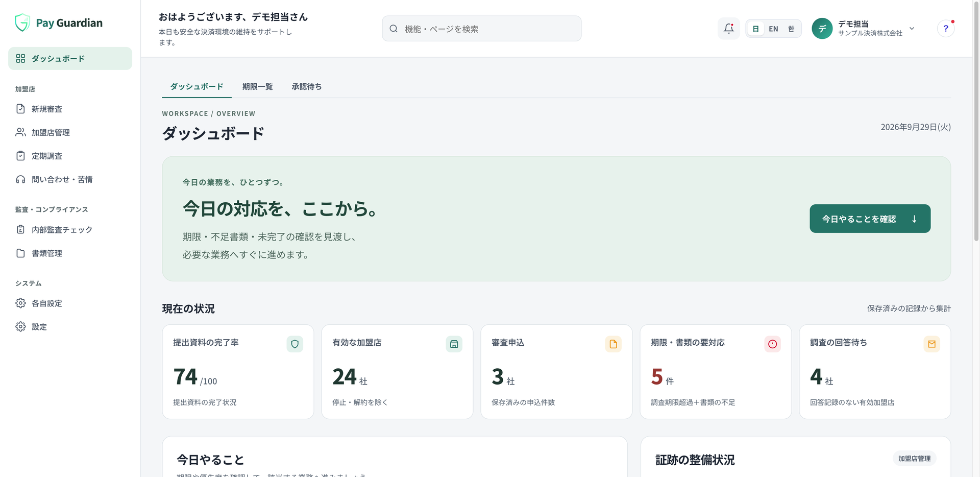This screenshot has height=477, width=980.
Task: Click the page vertical scrollbar
Action: coord(976,123)
